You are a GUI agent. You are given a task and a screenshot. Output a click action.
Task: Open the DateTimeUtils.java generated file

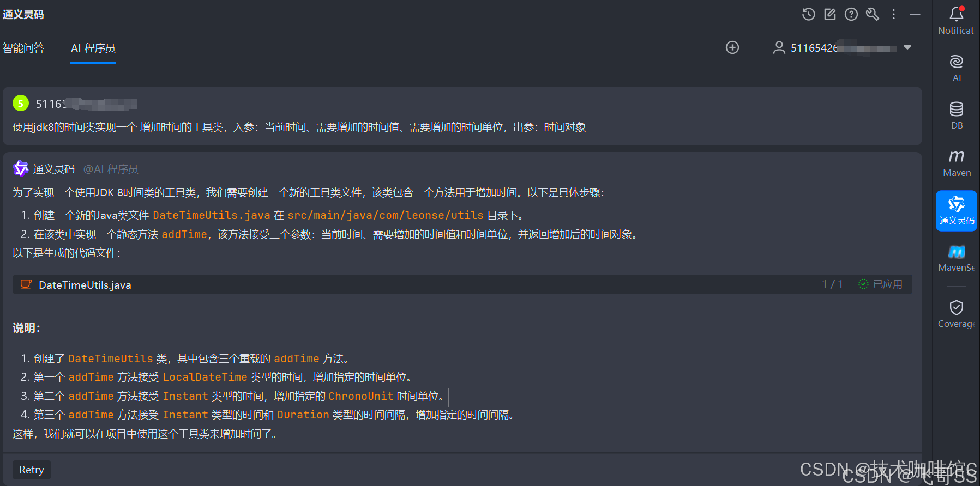[x=85, y=285]
